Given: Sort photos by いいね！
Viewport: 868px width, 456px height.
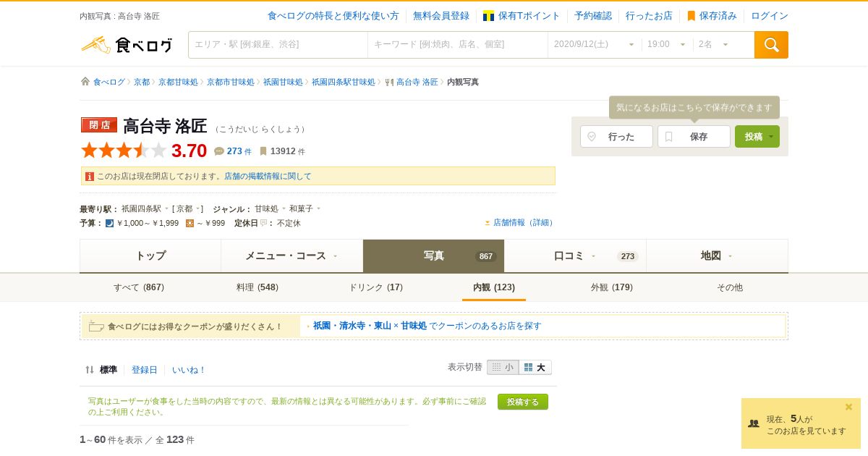Looking at the screenshot, I should 189,370.
